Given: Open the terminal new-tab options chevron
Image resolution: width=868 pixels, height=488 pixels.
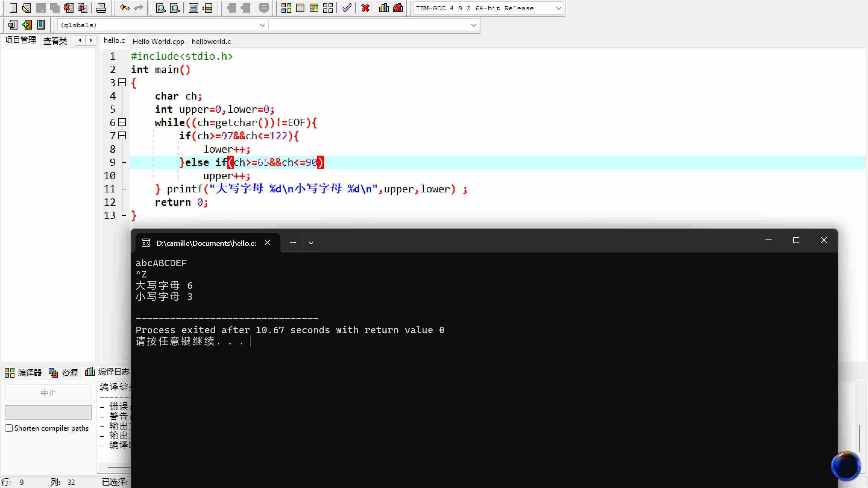Looking at the screenshot, I should [311, 243].
